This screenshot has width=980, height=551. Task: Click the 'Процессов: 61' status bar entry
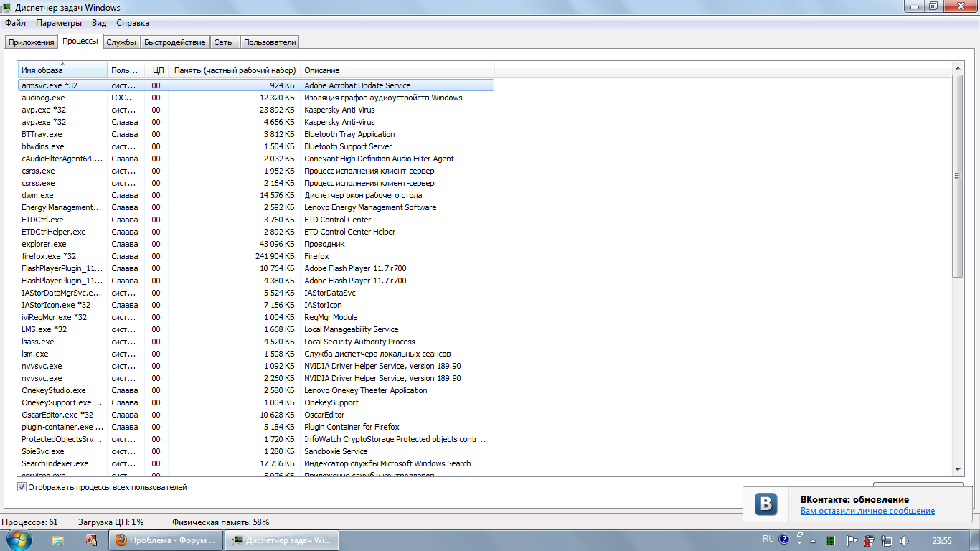pos(29,522)
